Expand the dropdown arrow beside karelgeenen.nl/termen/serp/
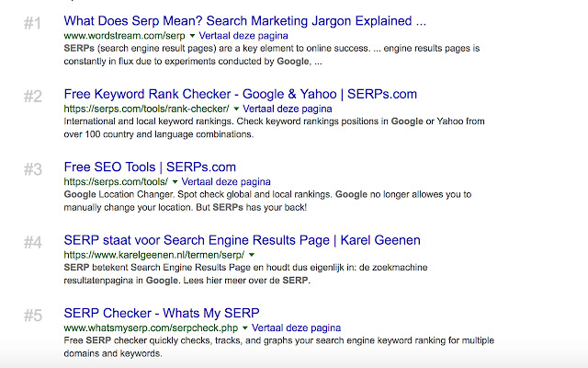 coord(251,255)
